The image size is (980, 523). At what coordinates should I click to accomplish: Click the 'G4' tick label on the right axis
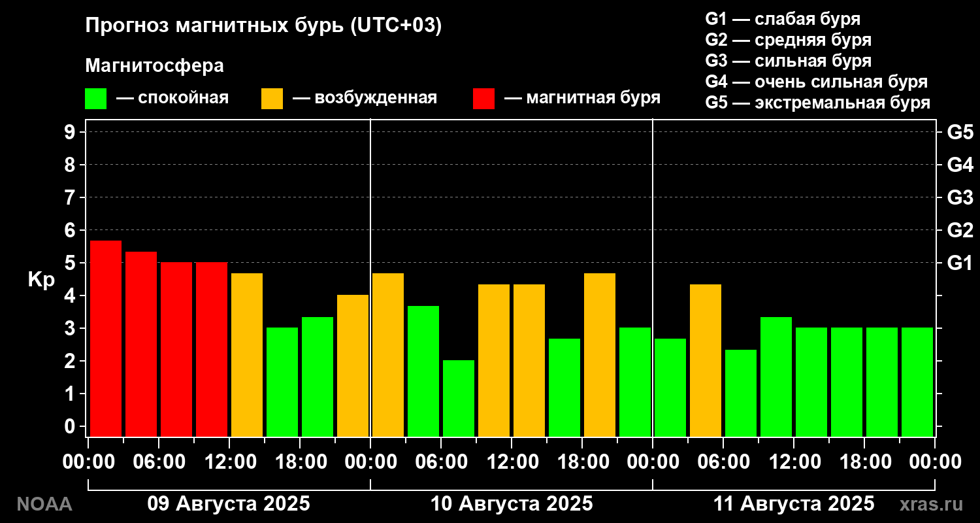[x=960, y=165]
